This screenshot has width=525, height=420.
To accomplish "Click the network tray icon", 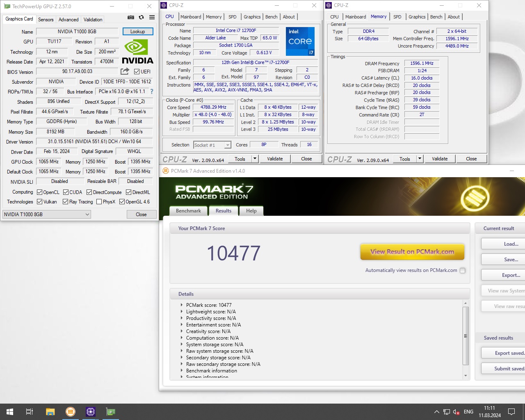I will pyautogui.click(x=447, y=412).
